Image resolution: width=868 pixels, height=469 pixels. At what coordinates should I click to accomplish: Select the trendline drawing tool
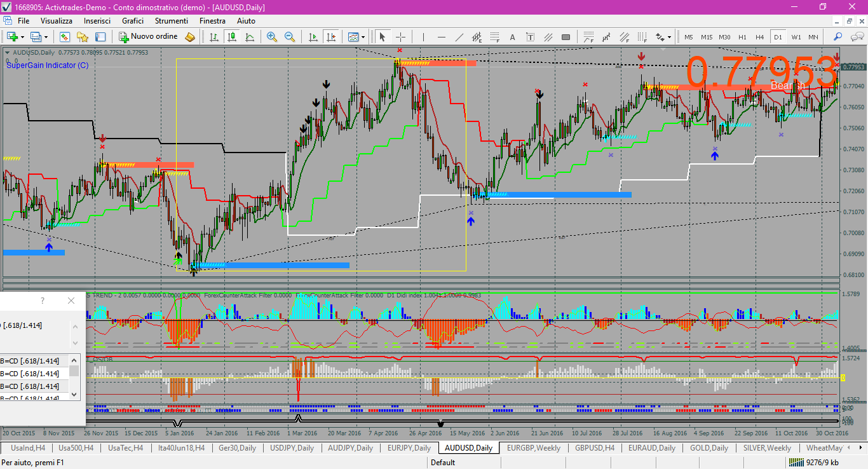click(459, 37)
